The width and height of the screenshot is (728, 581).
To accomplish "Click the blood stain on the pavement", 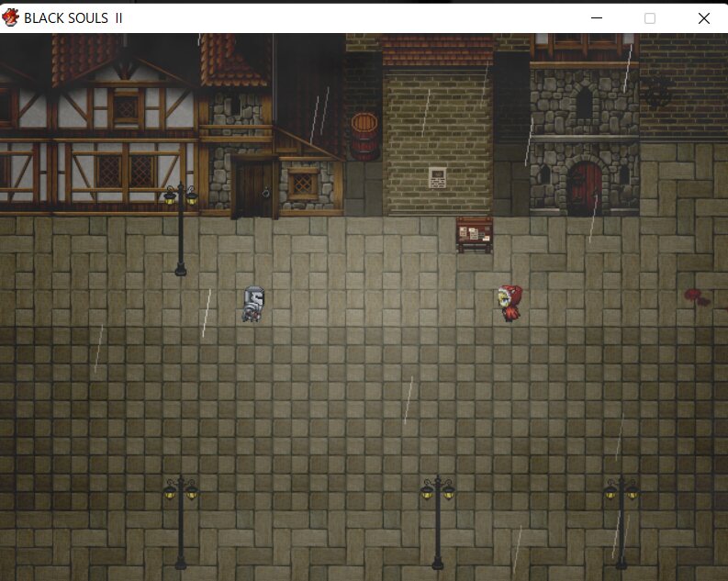I will click(697, 297).
